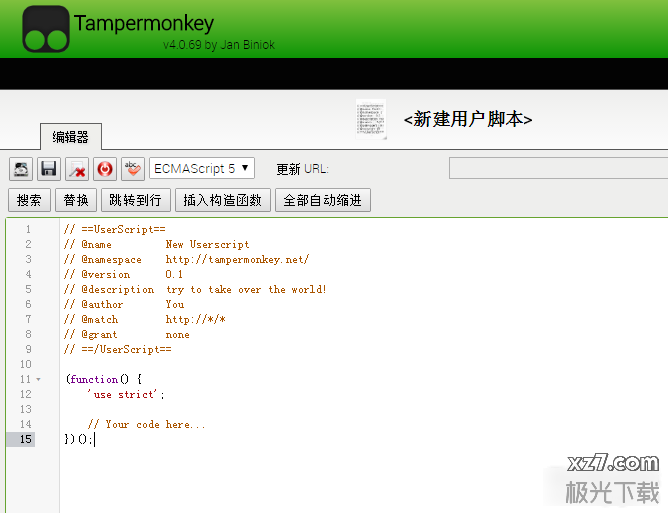Viewport: 668px width, 513px height.
Task: Click the 替换 button
Action: pos(76,200)
